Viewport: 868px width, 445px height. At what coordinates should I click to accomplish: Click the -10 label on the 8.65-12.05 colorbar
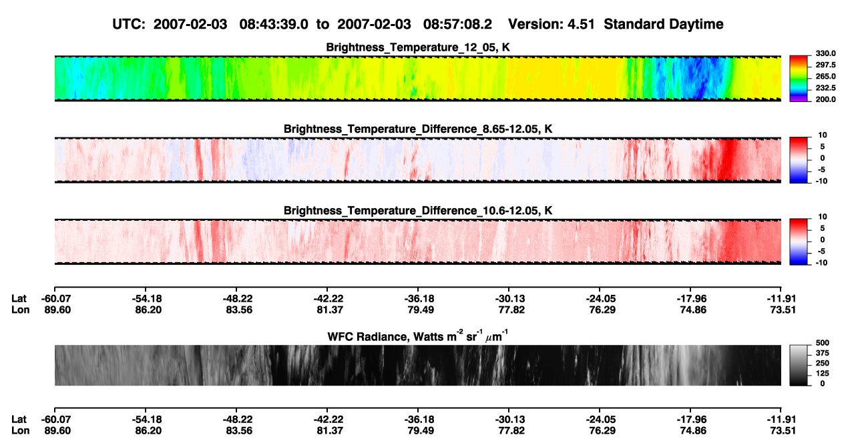[822, 181]
